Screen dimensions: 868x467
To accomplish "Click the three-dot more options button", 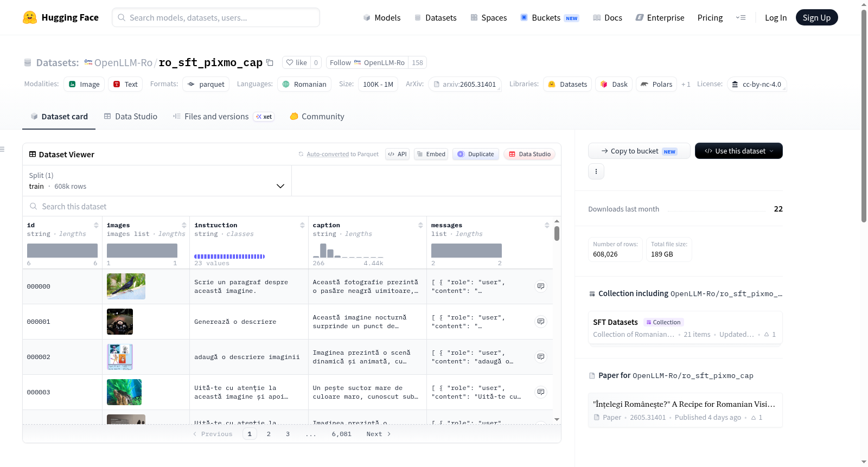I will (596, 171).
